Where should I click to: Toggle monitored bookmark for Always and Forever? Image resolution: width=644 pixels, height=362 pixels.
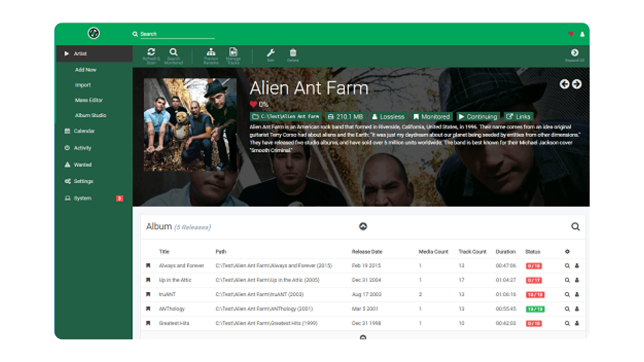[148, 265]
